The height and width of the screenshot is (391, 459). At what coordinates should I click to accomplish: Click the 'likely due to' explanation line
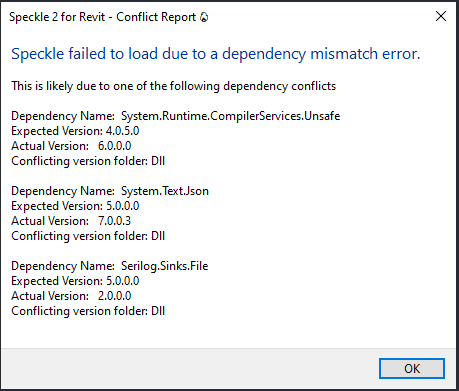[x=174, y=86]
